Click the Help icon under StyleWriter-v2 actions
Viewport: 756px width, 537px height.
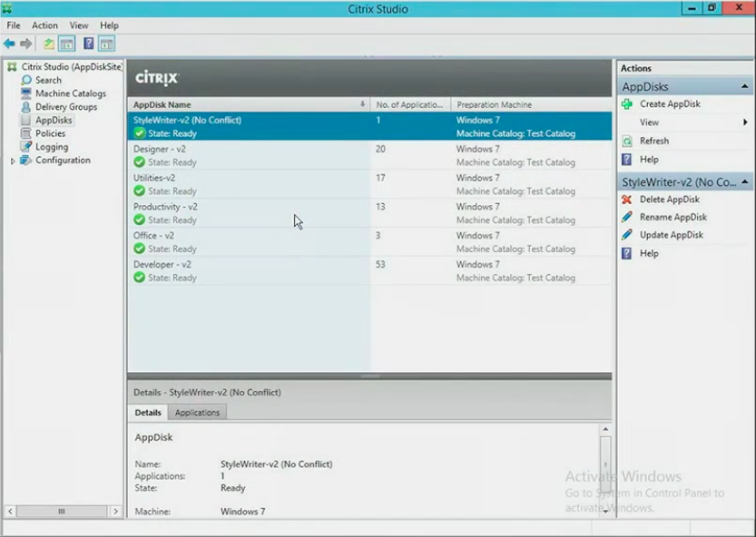[627, 254]
